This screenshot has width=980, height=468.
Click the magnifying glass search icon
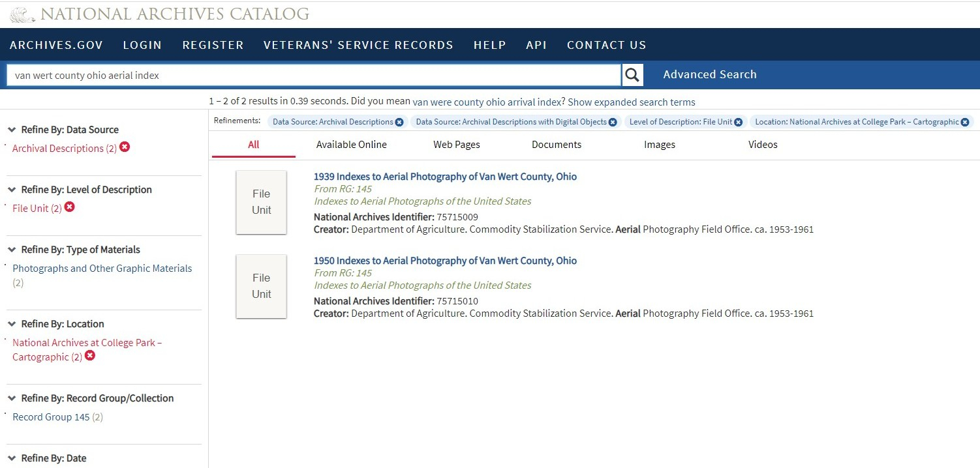coord(632,75)
